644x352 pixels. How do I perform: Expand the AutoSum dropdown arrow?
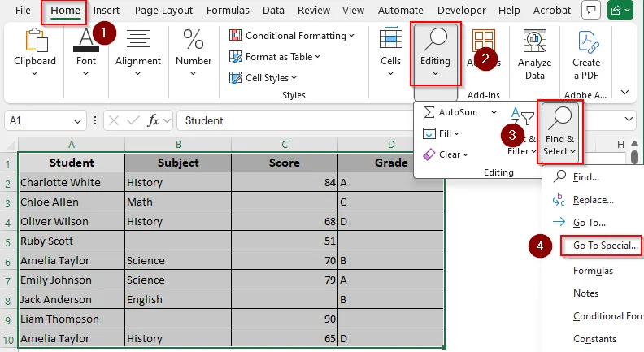point(494,112)
